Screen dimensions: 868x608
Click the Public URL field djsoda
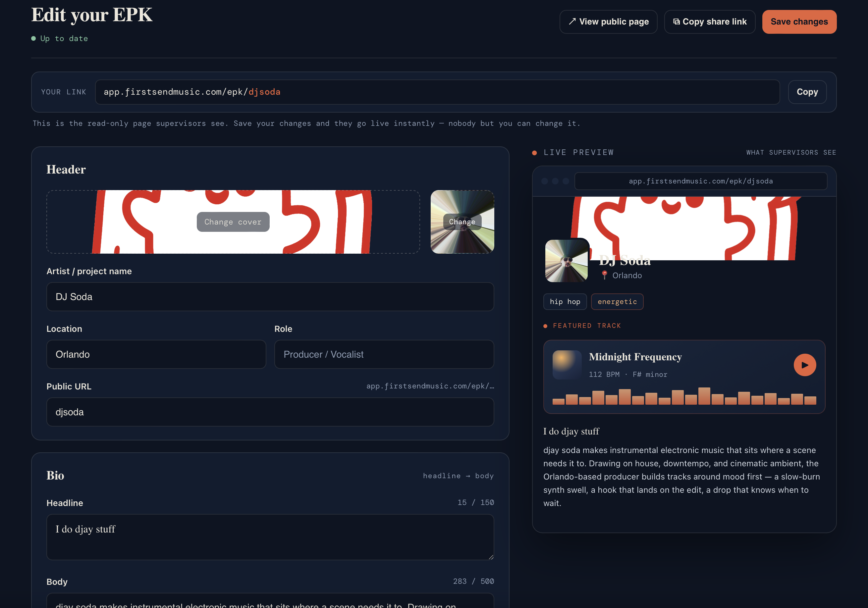click(x=270, y=412)
